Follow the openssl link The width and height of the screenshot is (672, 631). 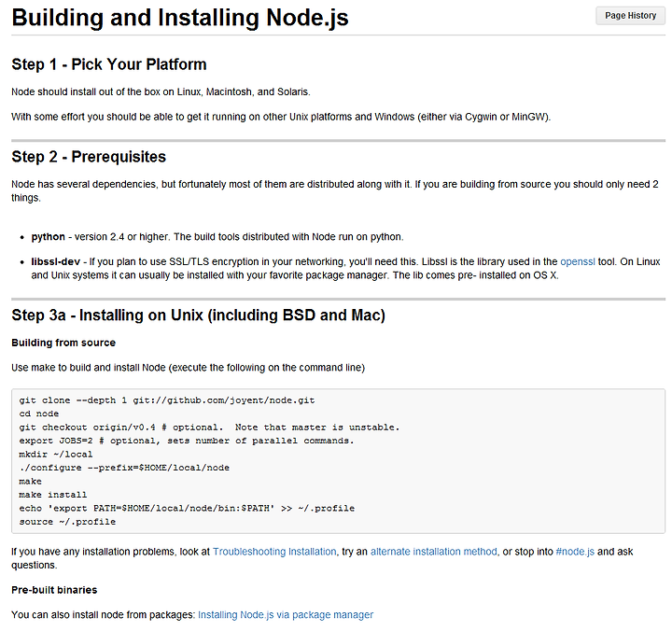click(578, 262)
